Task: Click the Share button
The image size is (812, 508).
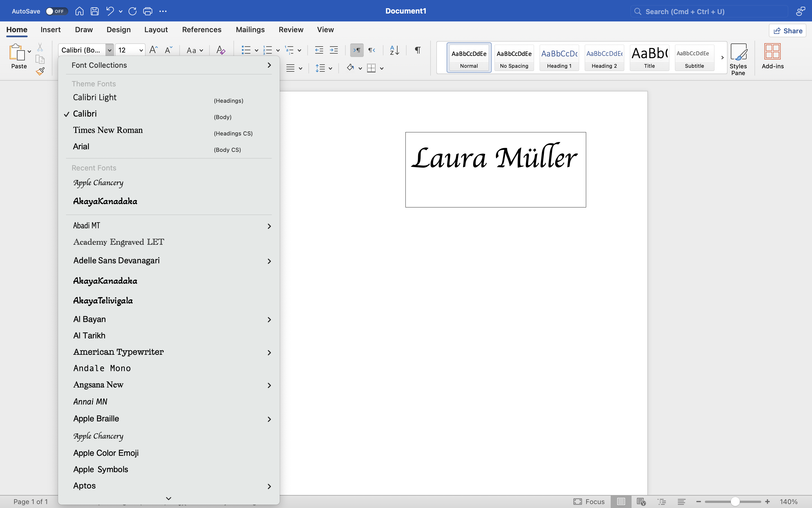Action: tap(787, 30)
